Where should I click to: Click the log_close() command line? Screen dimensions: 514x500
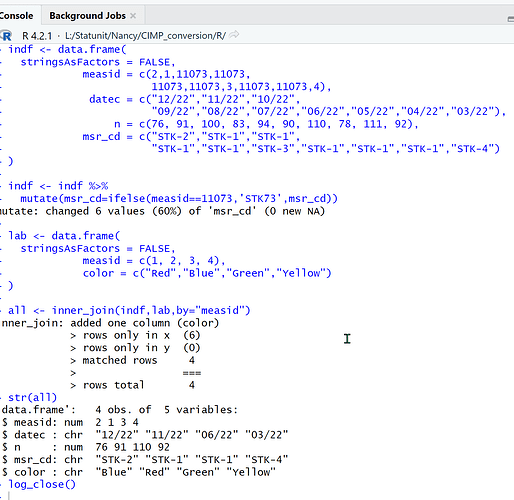tap(42, 484)
